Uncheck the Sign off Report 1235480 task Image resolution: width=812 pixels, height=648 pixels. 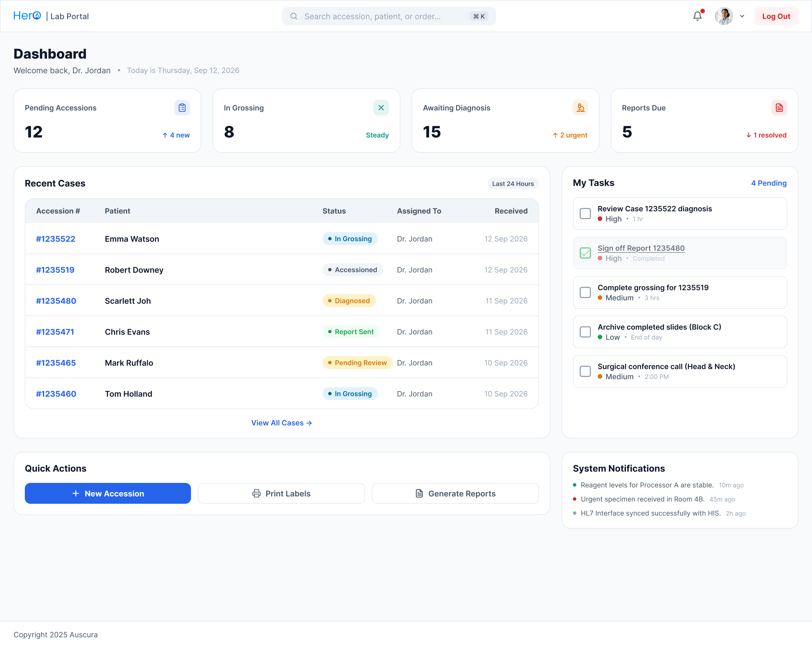coord(585,253)
